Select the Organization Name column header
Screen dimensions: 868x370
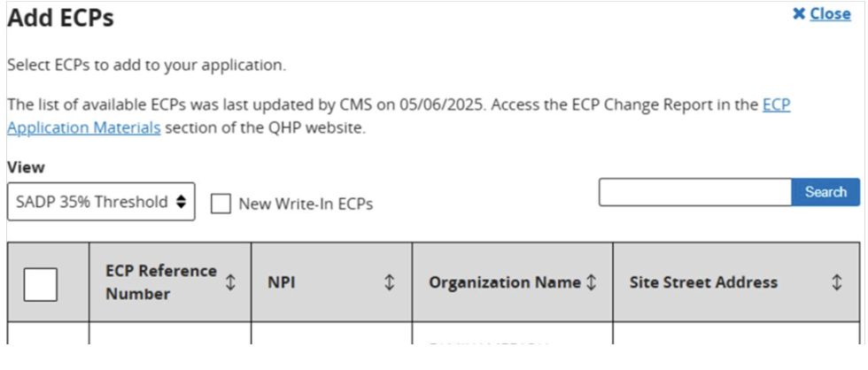[x=505, y=282]
